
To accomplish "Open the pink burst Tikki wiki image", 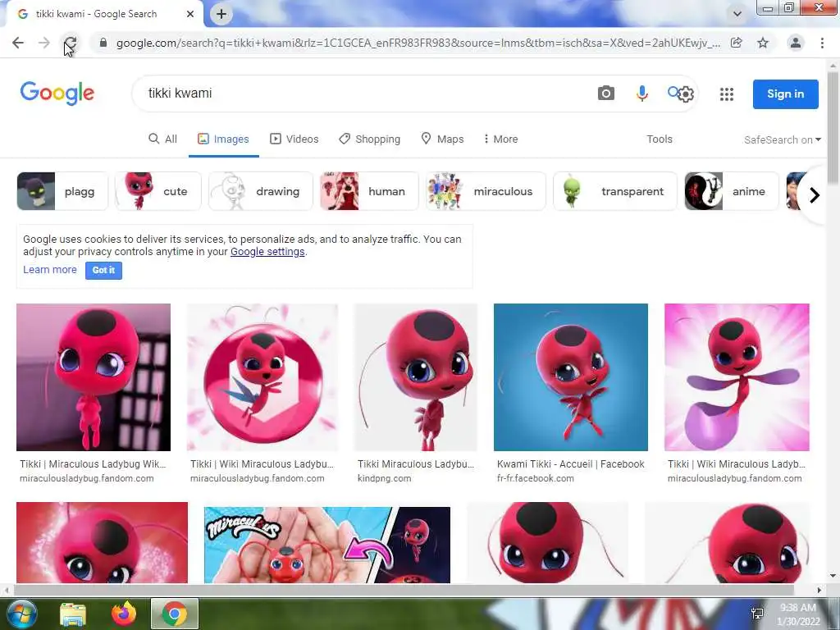I will click(x=737, y=377).
